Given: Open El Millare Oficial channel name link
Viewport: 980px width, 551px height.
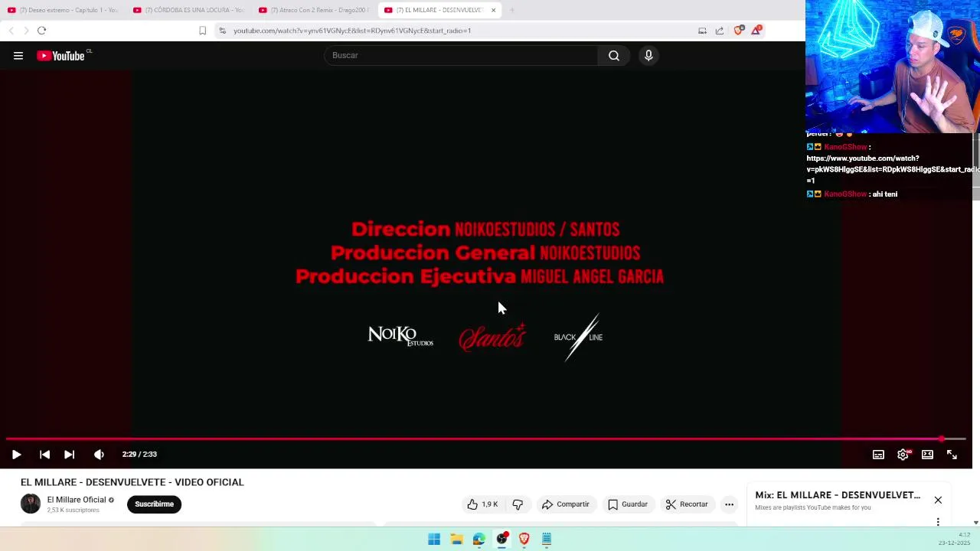Looking at the screenshot, I should [x=77, y=500].
